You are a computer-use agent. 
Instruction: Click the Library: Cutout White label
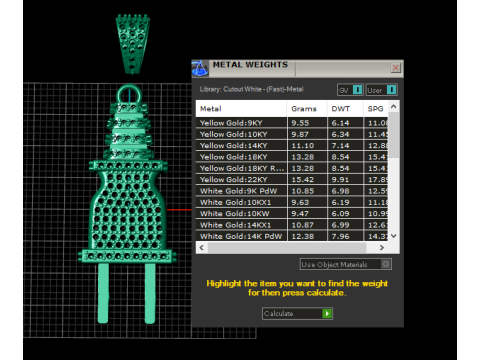click(252, 89)
